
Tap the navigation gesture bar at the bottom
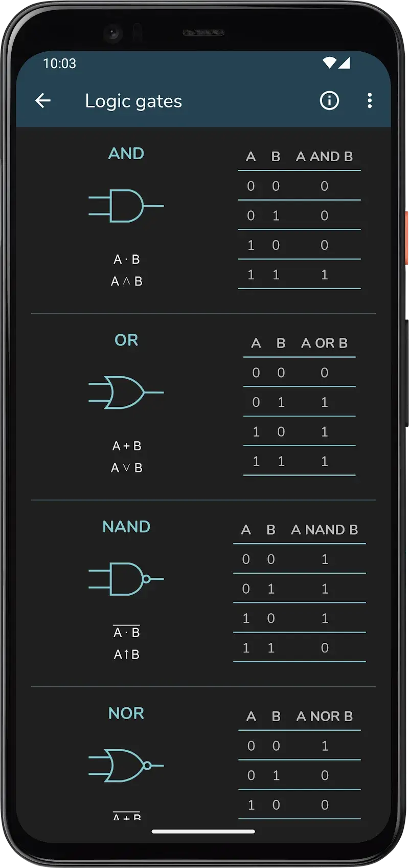pyautogui.click(x=204, y=831)
